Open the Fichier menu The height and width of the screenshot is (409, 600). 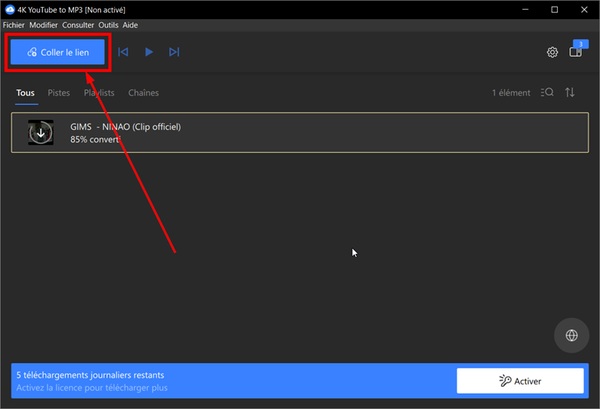[x=13, y=25]
